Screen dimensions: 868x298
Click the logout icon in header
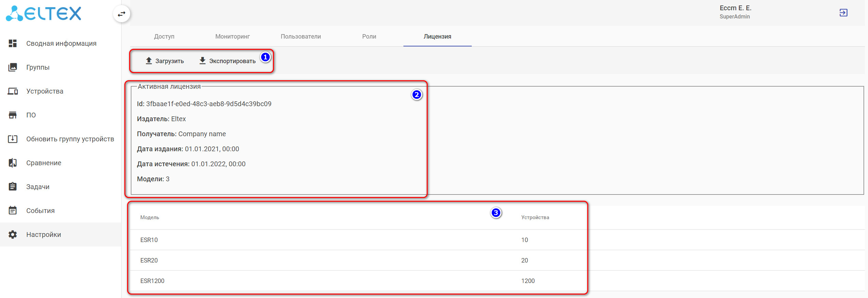(843, 13)
